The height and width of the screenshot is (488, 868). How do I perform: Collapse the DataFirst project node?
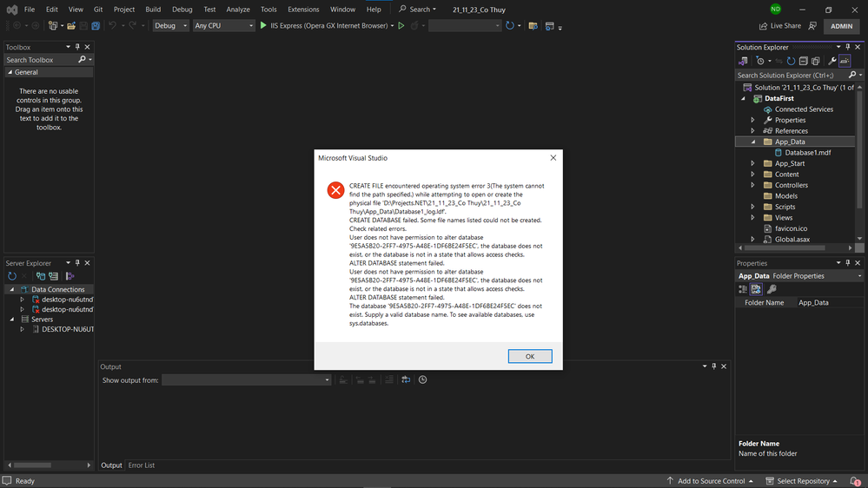click(x=744, y=98)
